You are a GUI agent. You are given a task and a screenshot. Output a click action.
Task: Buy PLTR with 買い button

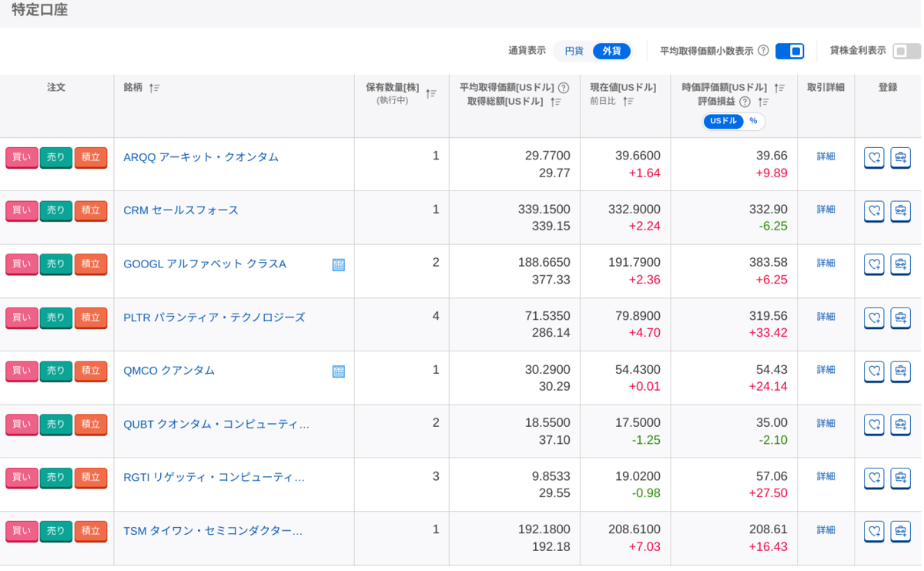point(22,317)
